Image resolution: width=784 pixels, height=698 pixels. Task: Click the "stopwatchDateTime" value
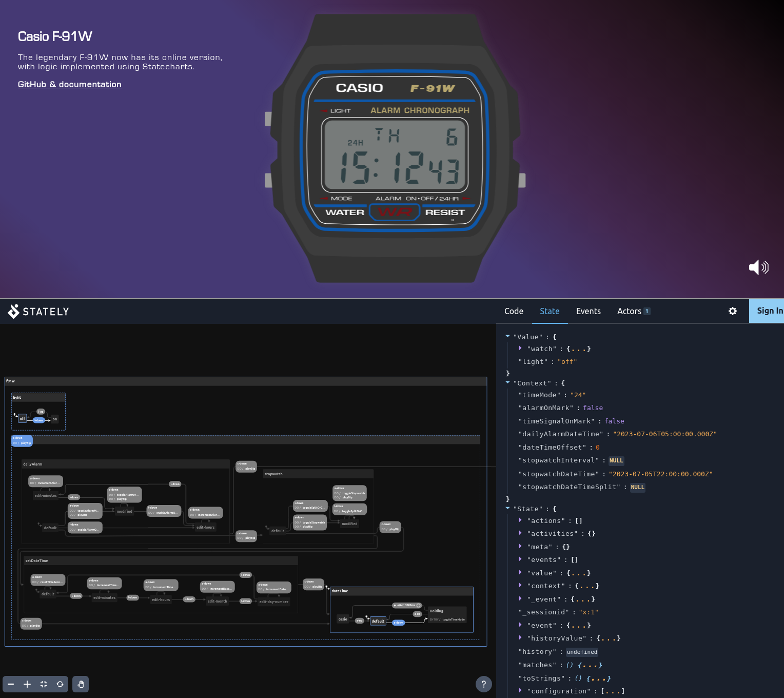(660, 474)
